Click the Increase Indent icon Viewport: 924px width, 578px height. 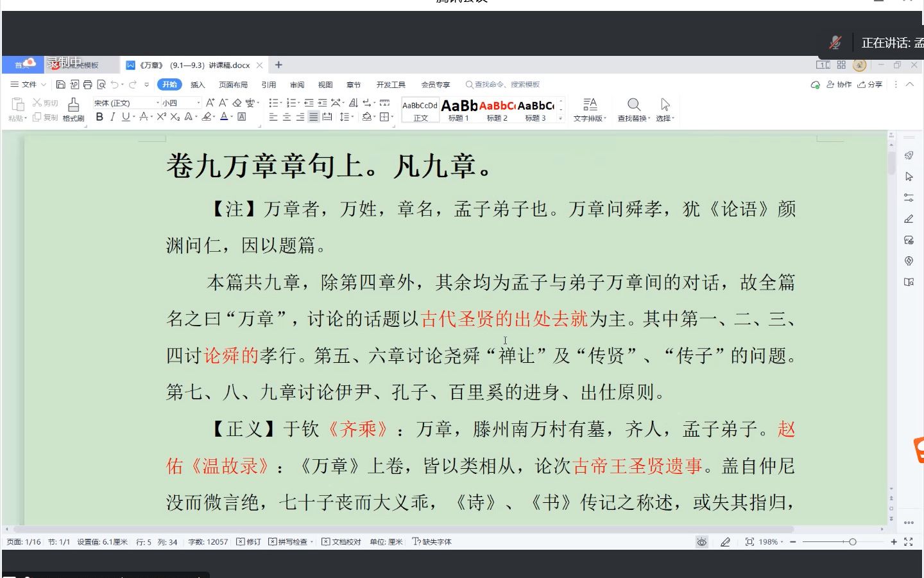click(x=322, y=103)
